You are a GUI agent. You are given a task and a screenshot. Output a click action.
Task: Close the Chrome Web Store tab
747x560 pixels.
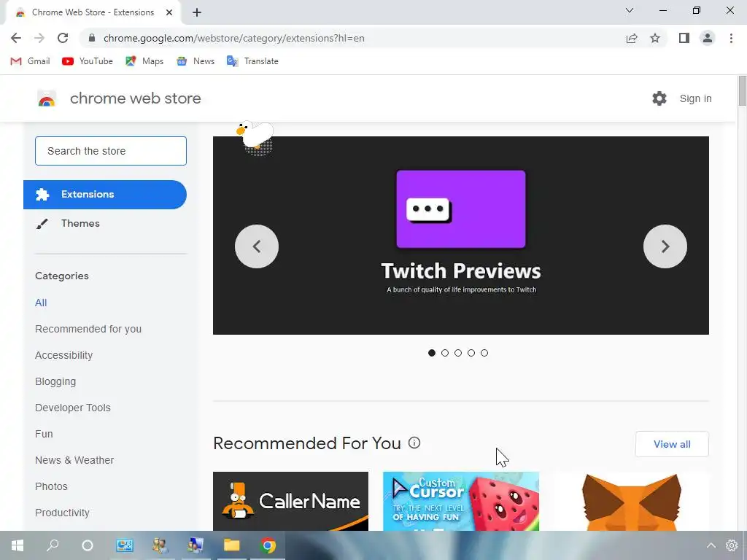169,12
